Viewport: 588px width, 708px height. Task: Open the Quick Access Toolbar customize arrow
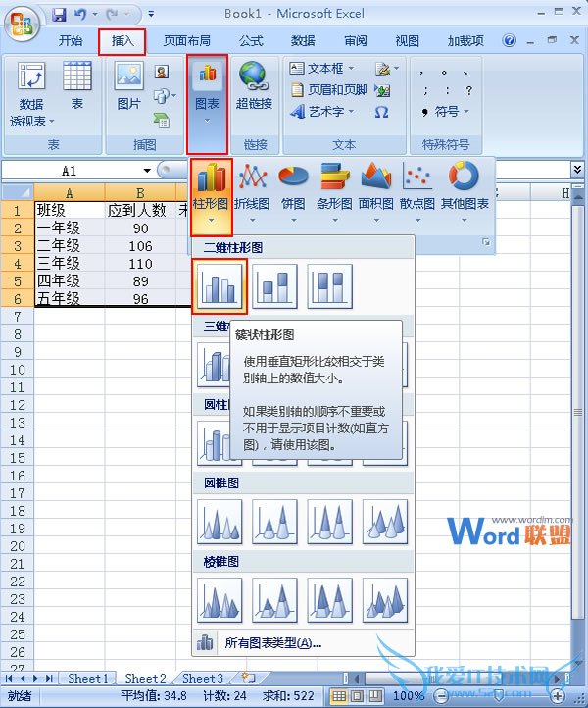click(151, 14)
